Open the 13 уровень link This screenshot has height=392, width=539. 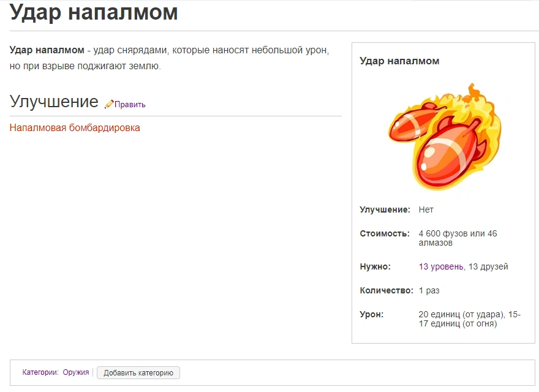(x=441, y=266)
